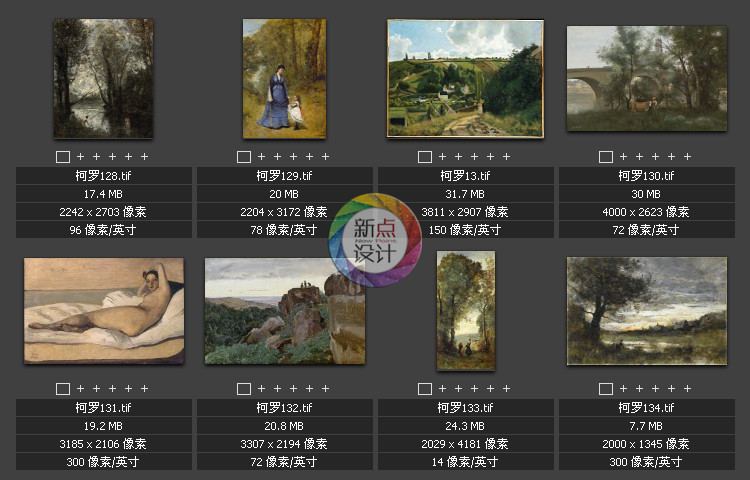The width and height of the screenshot is (750, 480).
Task: Click the file name 柯罗130.tif
Action: click(647, 176)
